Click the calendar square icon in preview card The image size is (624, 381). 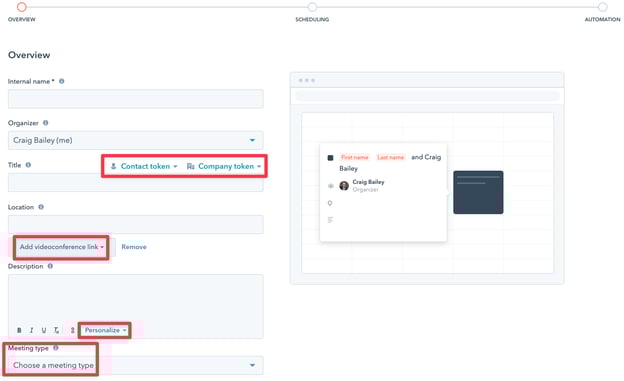[x=330, y=158]
